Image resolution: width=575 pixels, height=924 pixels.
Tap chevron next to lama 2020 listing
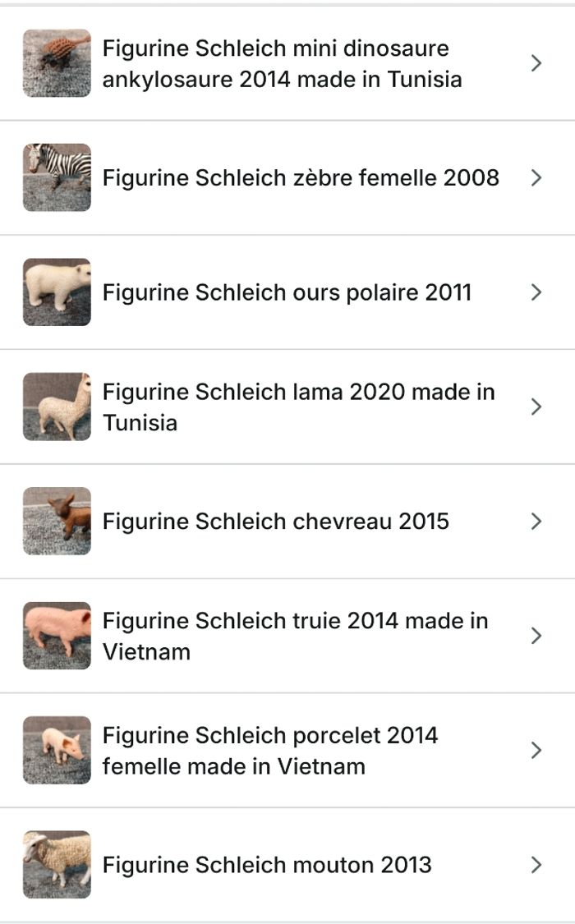(x=536, y=407)
